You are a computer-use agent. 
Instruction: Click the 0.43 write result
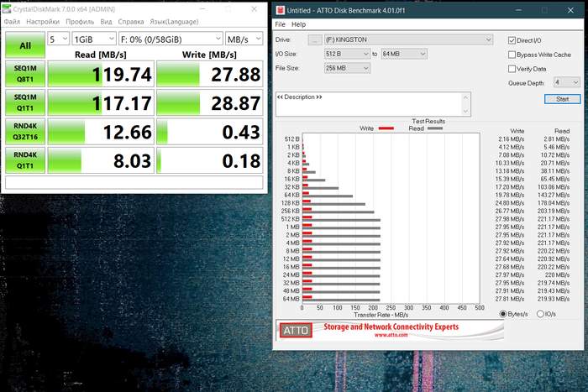tap(210, 131)
